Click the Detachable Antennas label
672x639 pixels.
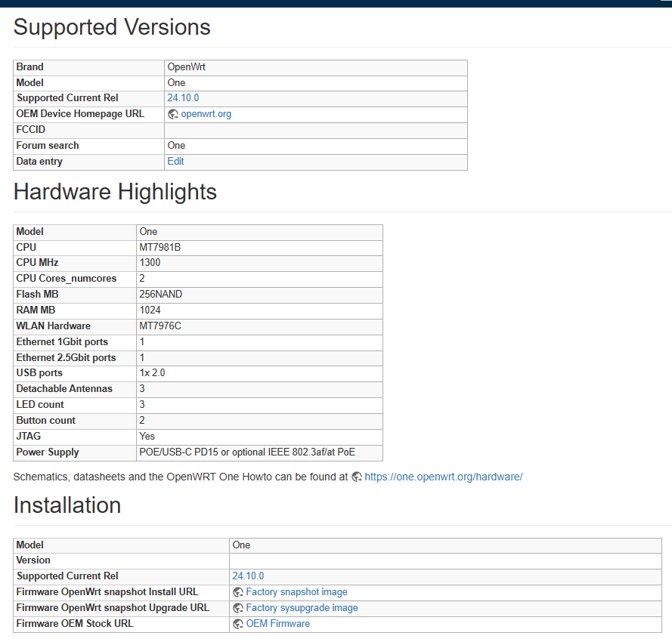pyautogui.click(x=64, y=389)
